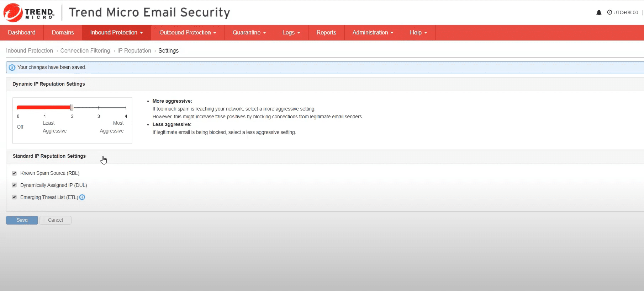Image resolution: width=644 pixels, height=291 pixels.
Task: Click the Emerging Threat List info icon
Action: pyautogui.click(x=82, y=197)
